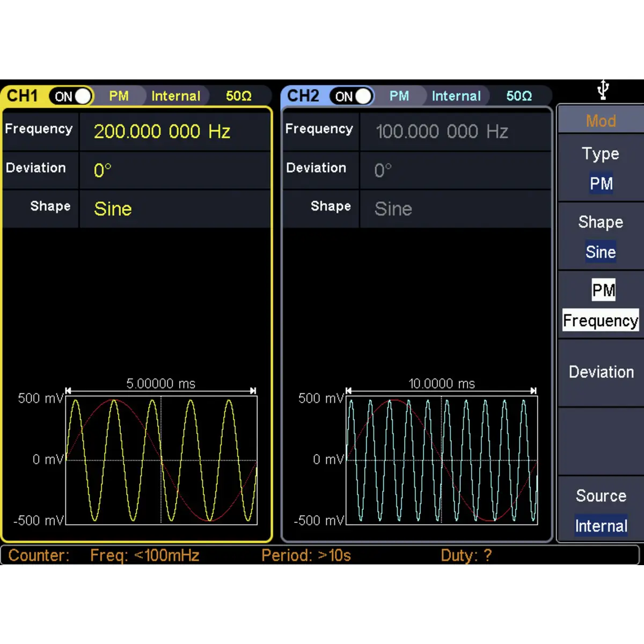Click the CH2 PM mode indicator

(399, 96)
